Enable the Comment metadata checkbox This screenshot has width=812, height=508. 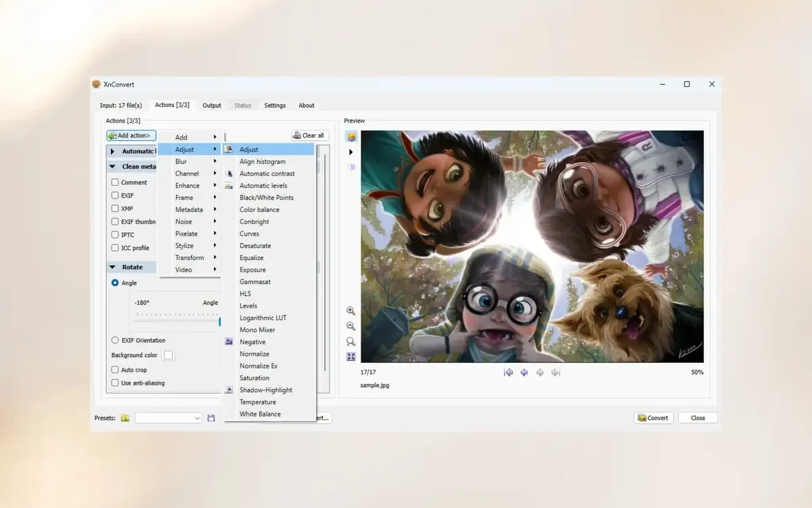point(115,182)
